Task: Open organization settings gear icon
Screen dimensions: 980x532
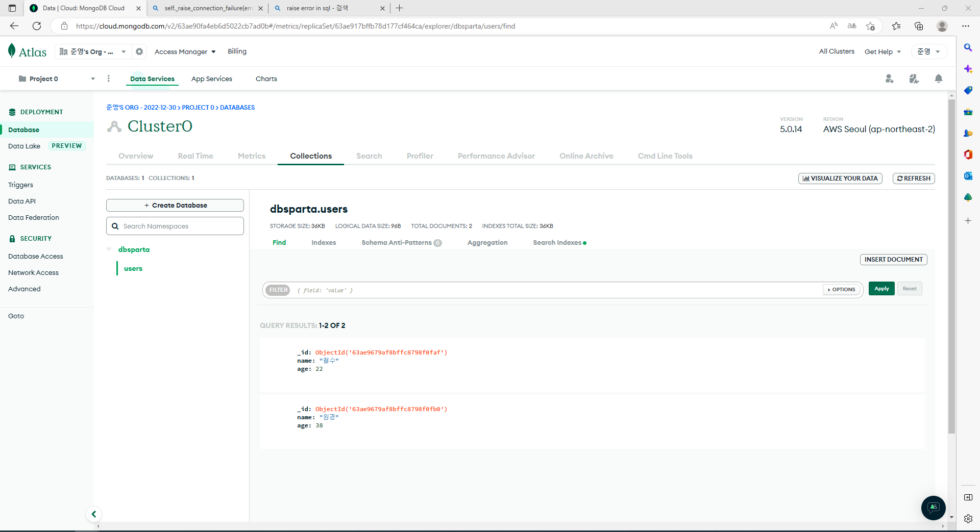Action: [139, 52]
